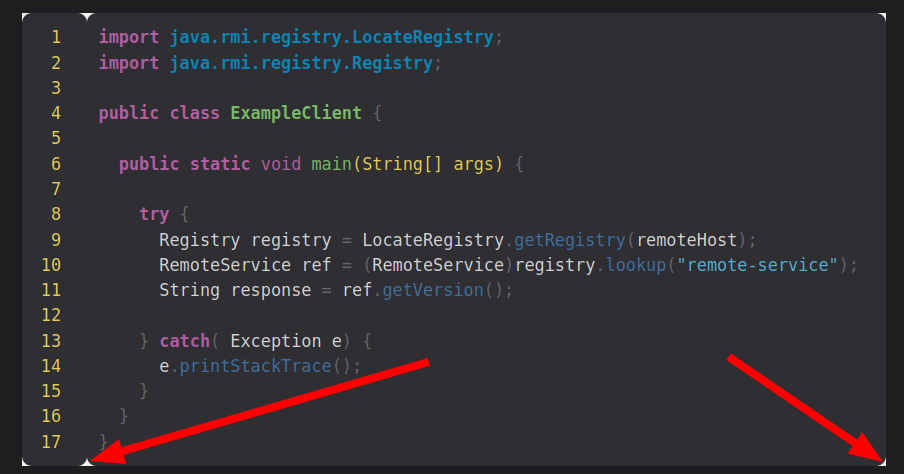Image resolution: width=904 pixels, height=474 pixels.
Task: Click line number 17 in the gutter
Action: coord(51,442)
